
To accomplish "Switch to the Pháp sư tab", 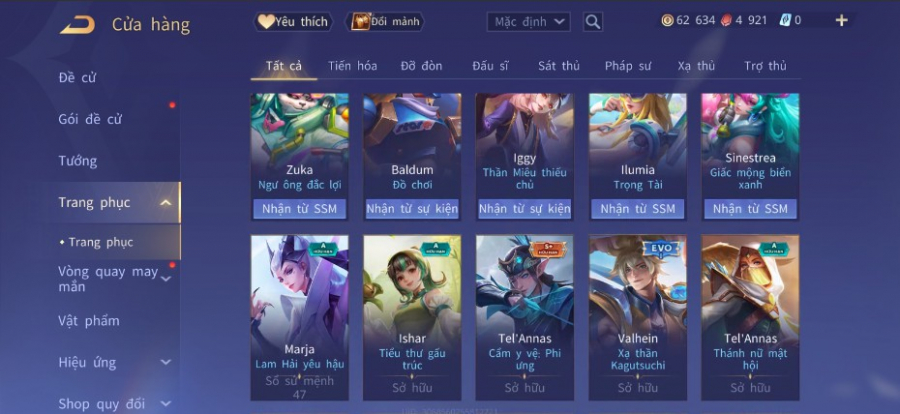I will [x=627, y=66].
